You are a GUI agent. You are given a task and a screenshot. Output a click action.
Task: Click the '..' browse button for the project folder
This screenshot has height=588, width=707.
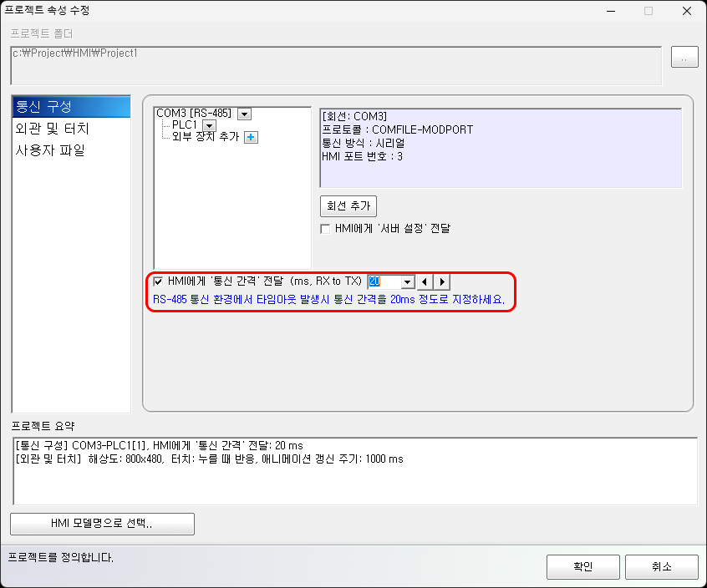pos(684,58)
